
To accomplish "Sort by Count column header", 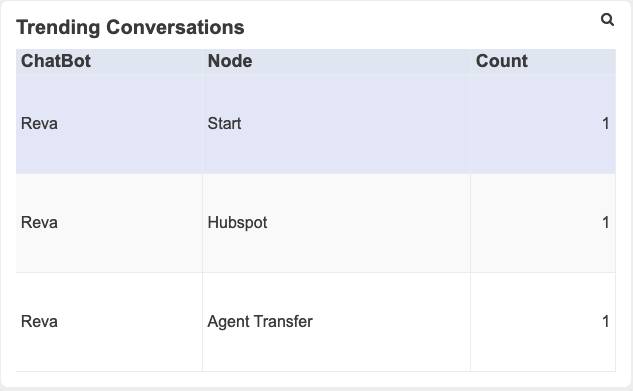I will (543, 61).
